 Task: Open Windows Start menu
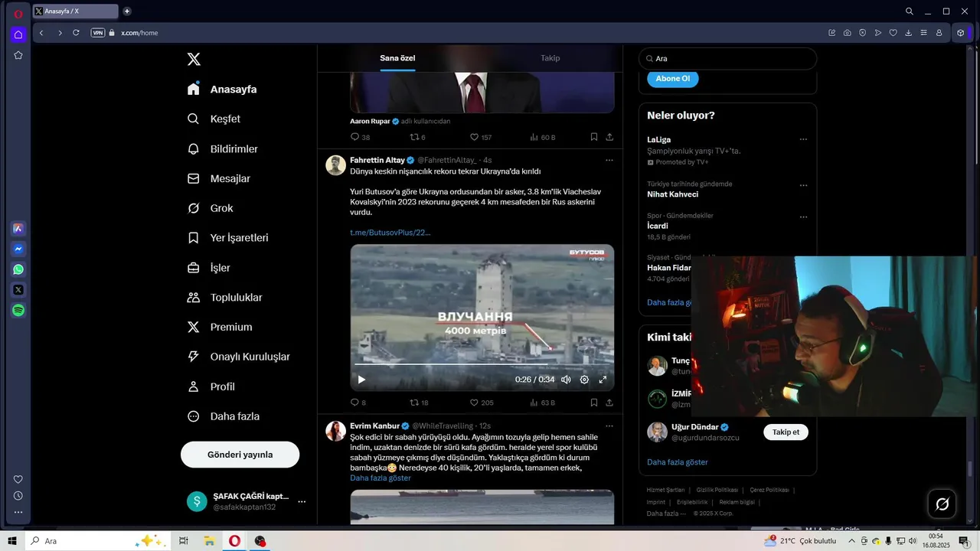(x=12, y=541)
